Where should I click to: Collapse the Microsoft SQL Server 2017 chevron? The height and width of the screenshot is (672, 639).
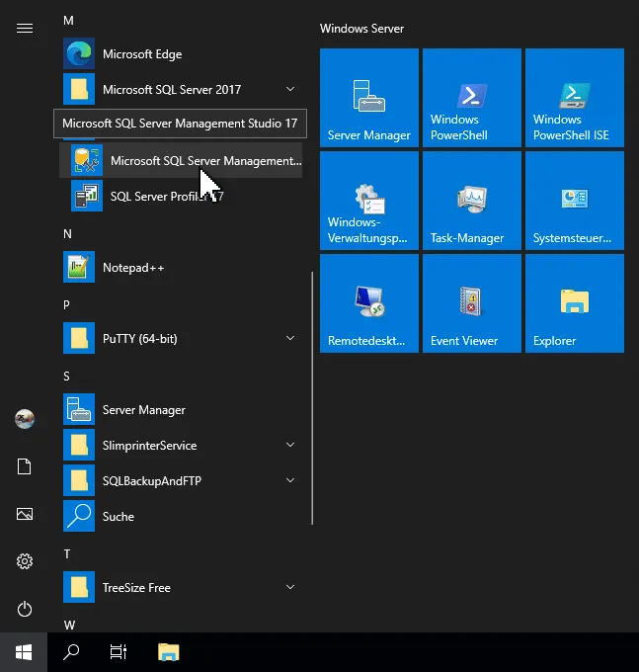click(290, 89)
